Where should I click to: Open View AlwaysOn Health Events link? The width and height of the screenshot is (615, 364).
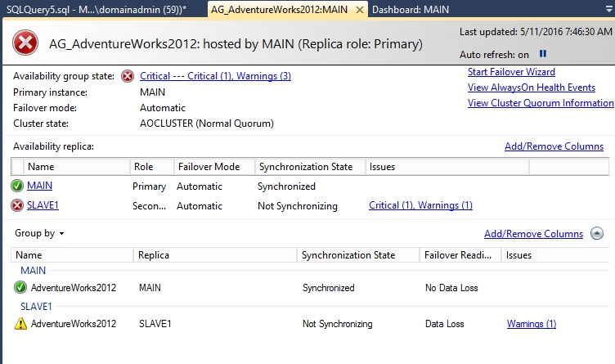tap(532, 88)
